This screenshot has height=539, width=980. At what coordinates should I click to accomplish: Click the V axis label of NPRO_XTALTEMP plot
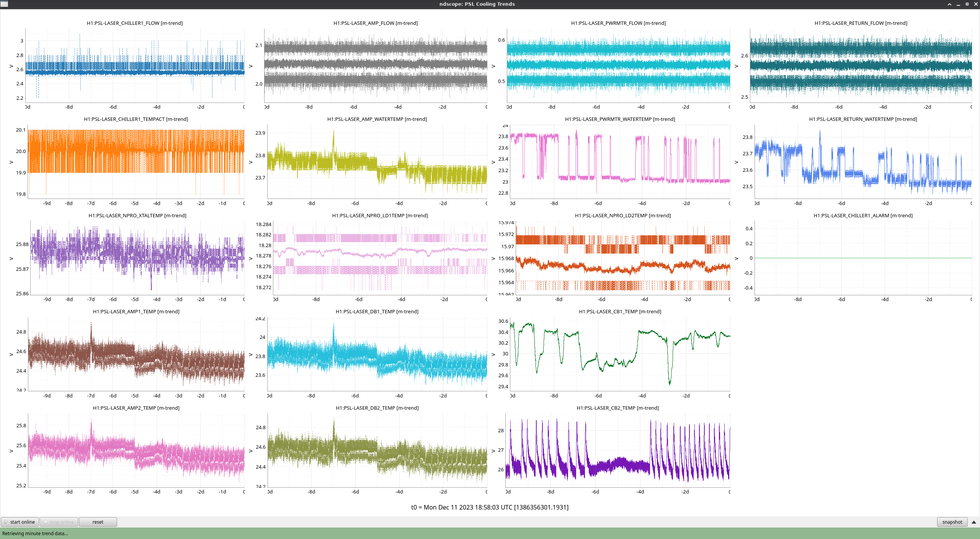pyautogui.click(x=11, y=259)
